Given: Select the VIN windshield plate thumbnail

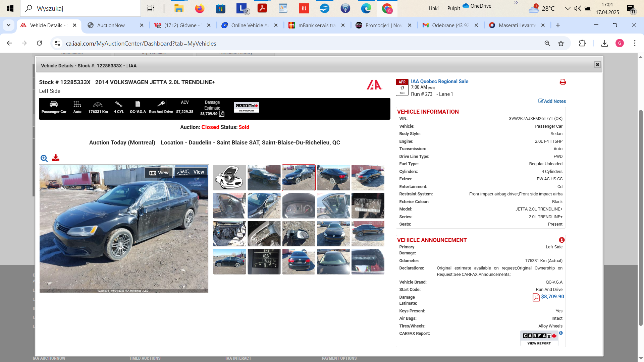Looking at the screenshot, I should coord(368,261).
